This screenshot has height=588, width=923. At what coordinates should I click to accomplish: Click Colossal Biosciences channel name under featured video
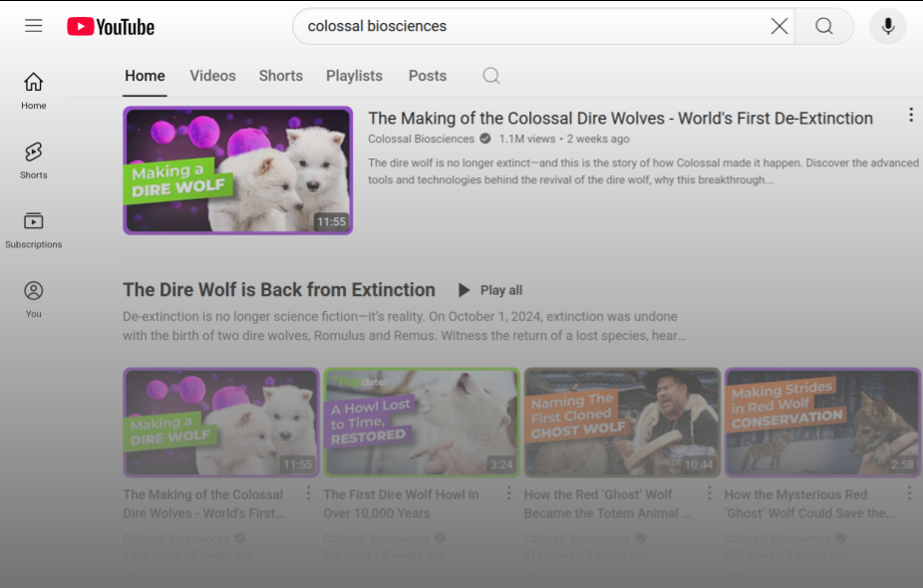point(421,139)
